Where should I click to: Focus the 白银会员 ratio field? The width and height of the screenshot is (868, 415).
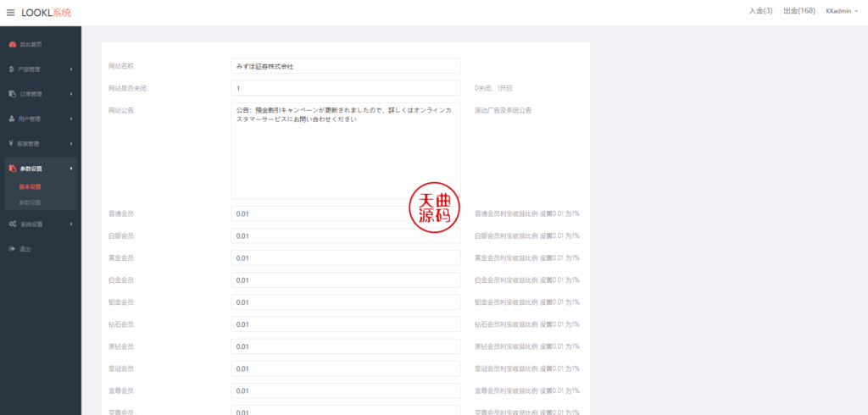(x=346, y=235)
